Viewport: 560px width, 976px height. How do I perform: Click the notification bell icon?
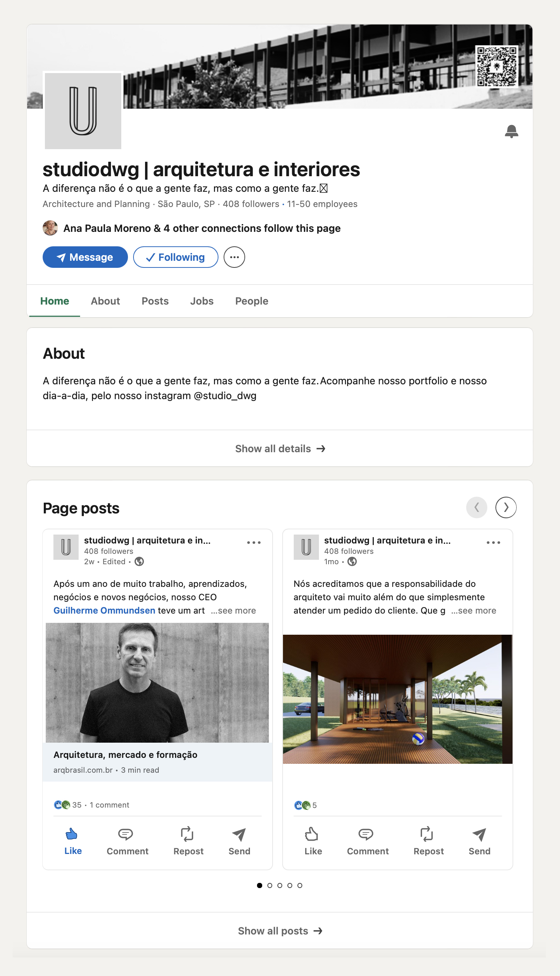click(511, 131)
